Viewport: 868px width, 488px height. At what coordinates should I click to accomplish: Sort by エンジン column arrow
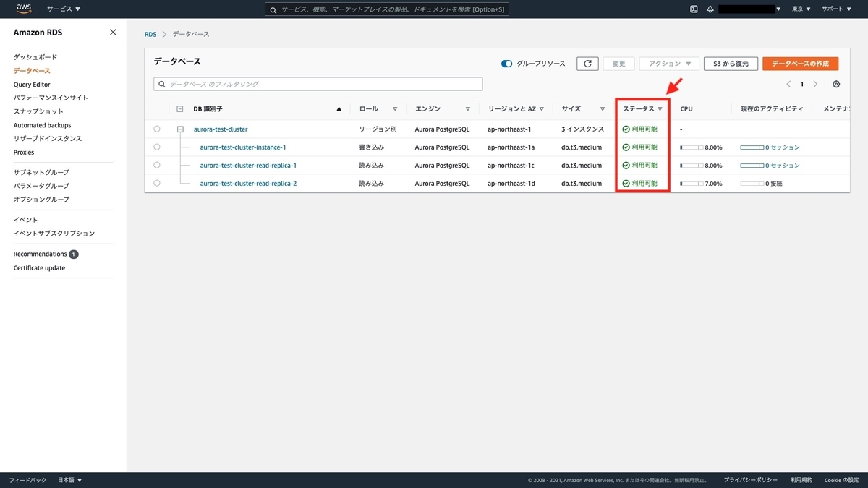point(468,109)
